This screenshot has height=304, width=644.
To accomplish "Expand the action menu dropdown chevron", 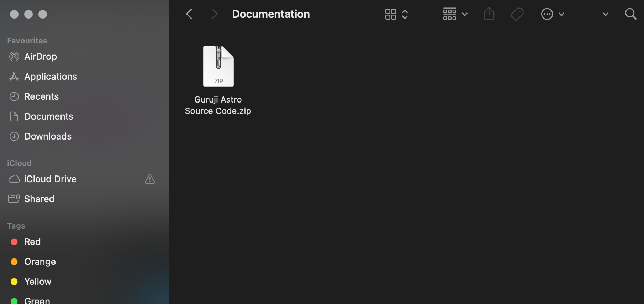I will point(561,15).
